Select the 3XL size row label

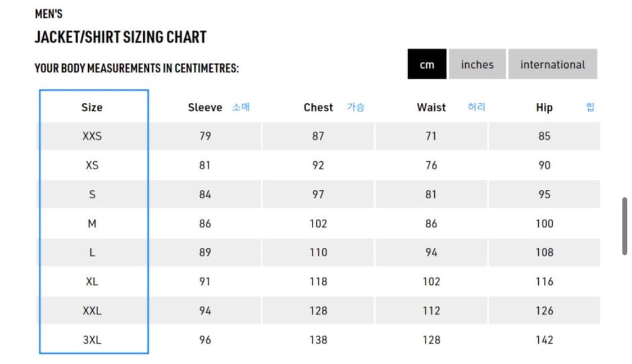pyautogui.click(x=92, y=340)
